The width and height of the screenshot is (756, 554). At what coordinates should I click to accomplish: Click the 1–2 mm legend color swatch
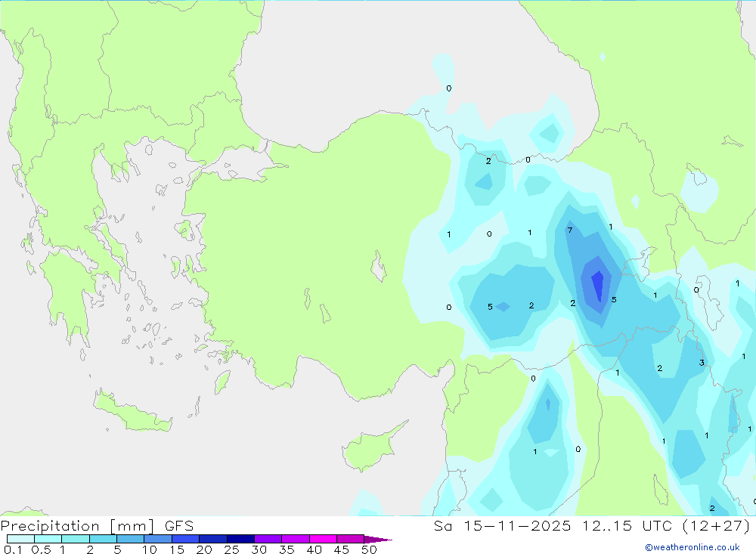76,539
